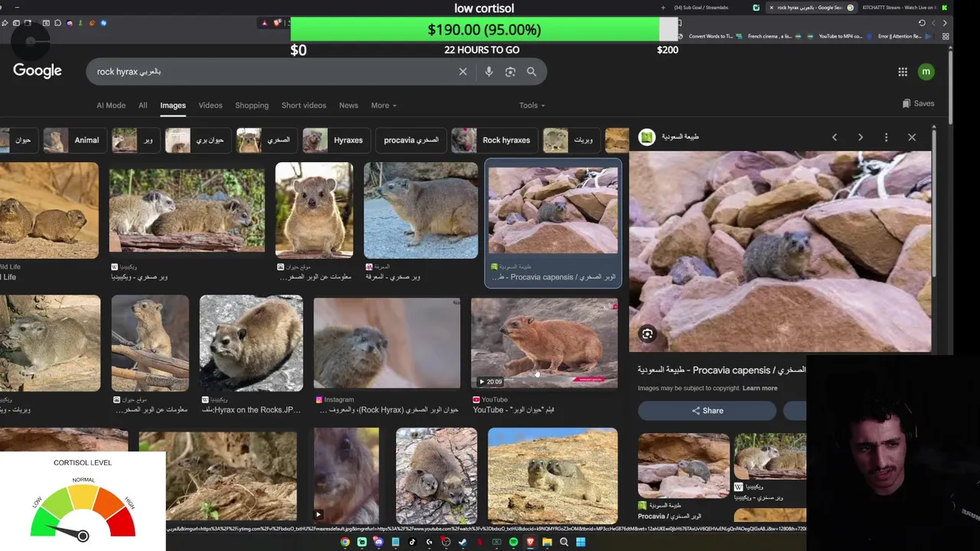Switch to AI Mode tab

coord(110,106)
